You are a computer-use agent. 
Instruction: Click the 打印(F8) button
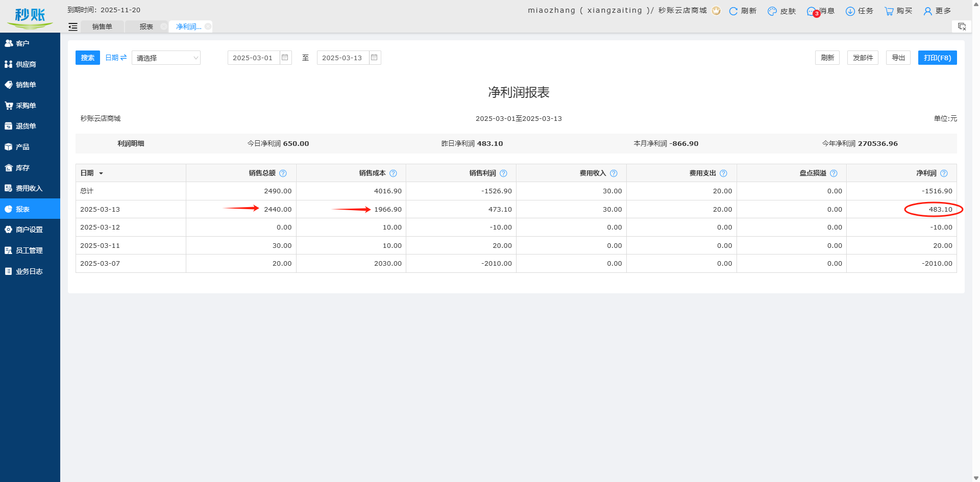938,58
